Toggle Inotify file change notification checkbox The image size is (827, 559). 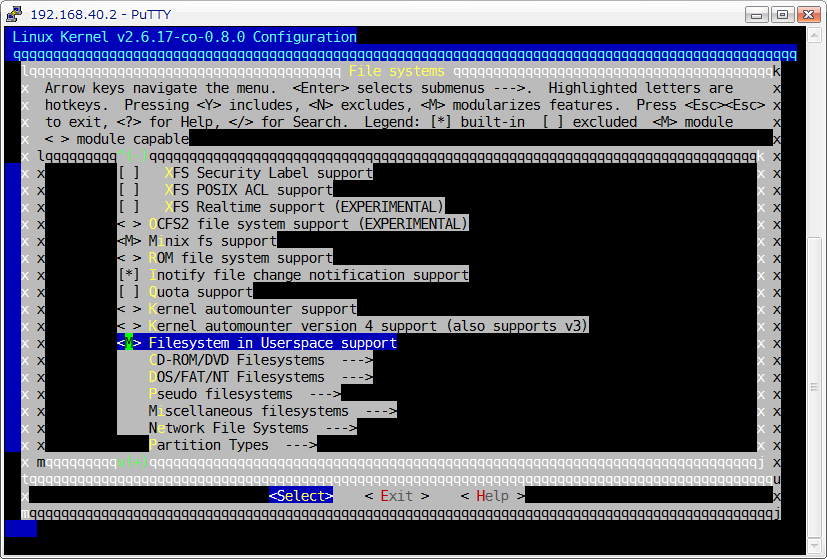coord(129,275)
